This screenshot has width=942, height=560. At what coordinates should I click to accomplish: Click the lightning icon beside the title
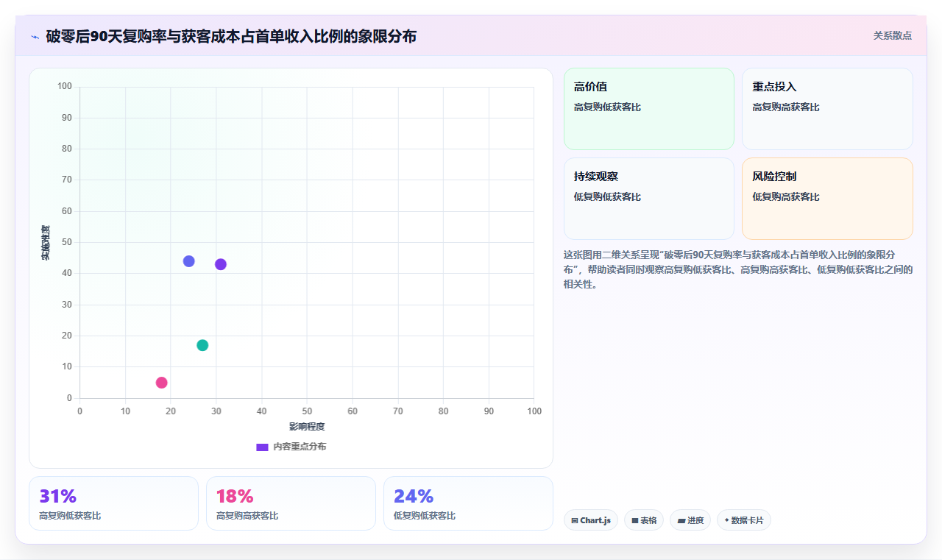[35, 36]
